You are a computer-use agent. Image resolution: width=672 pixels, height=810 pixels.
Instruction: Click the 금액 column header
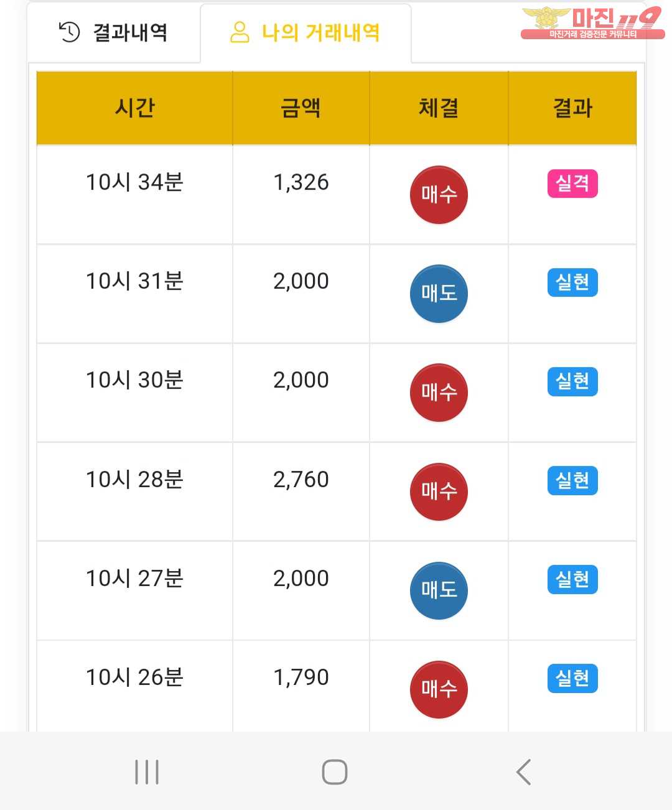pos(301,108)
